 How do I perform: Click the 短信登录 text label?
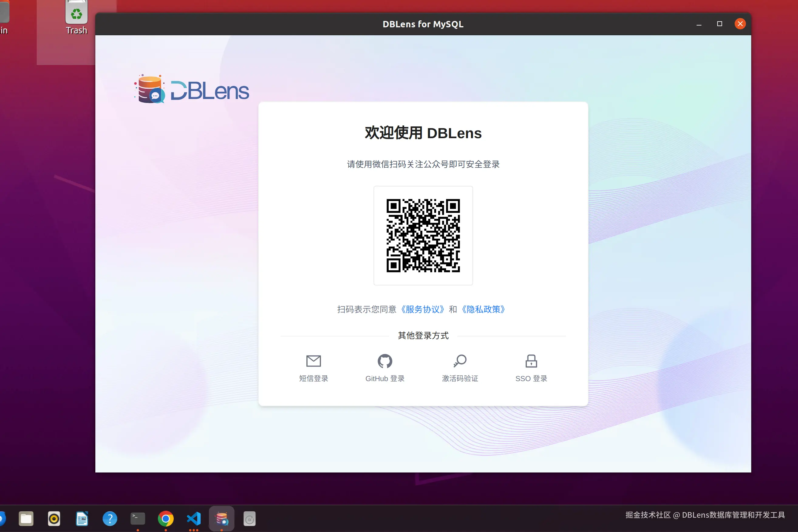[x=313, y=378]
